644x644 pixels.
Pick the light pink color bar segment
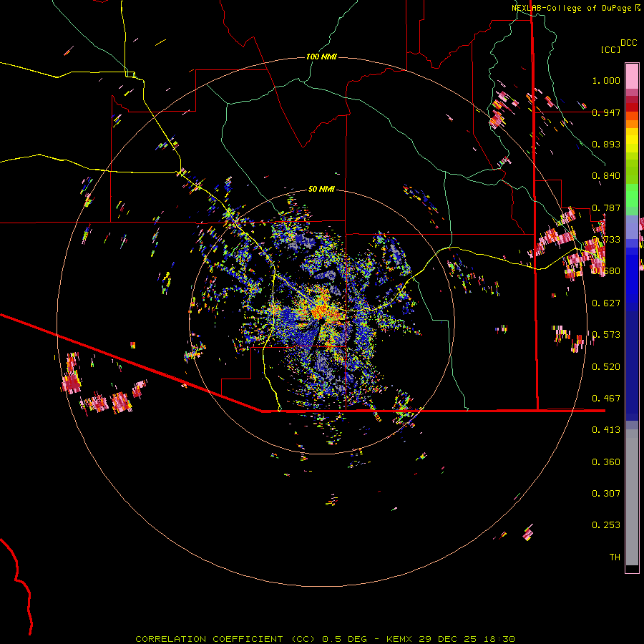632,77
